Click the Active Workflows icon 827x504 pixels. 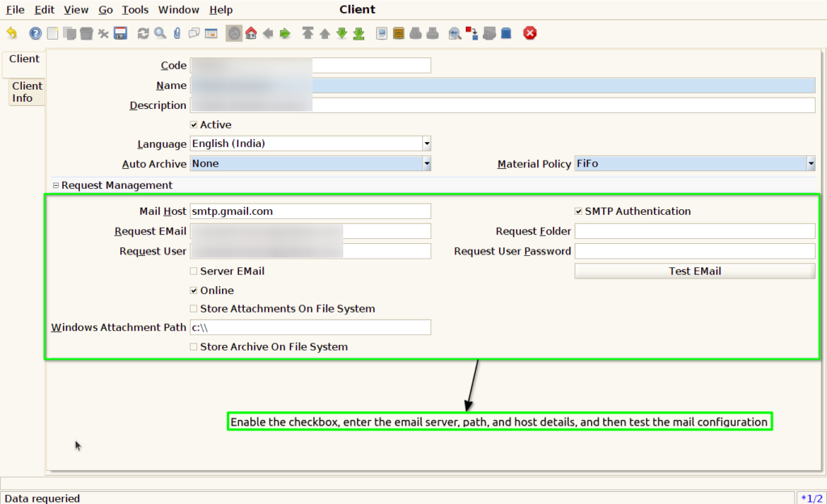pyautogui.click(x=472, y=33)
